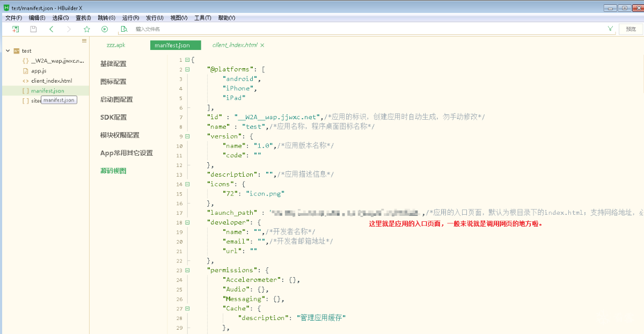Fold the code block at line 1
Screen dimensions: 644x334
click(187, 60)
